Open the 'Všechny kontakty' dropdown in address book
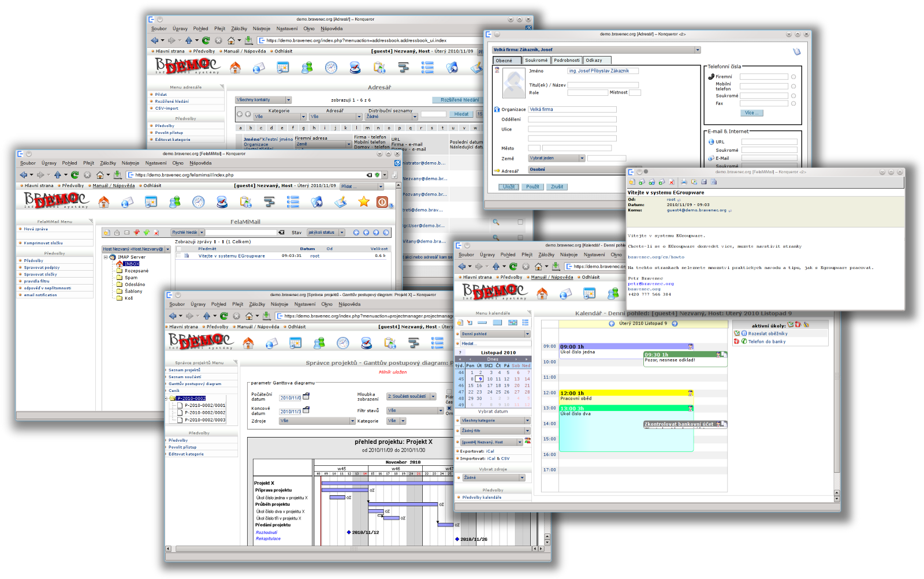 (263, 100)
